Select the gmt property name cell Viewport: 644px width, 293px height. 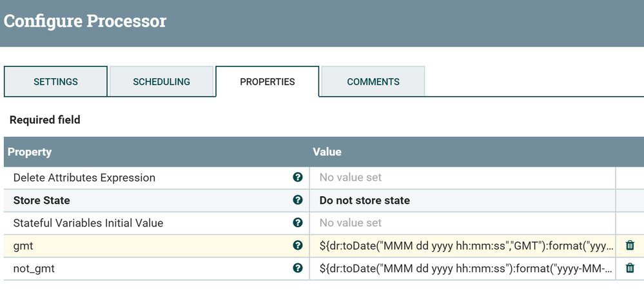coord(148,245)
